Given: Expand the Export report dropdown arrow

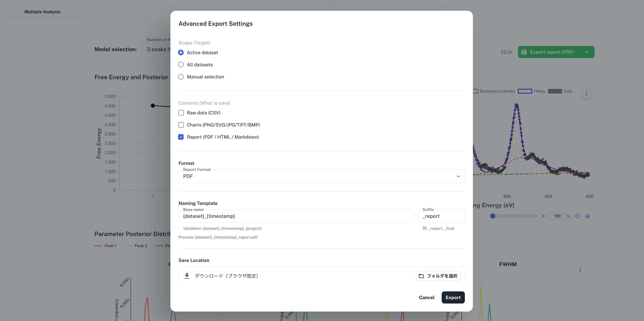Looking at the screenshot, I should pos(587,52).
